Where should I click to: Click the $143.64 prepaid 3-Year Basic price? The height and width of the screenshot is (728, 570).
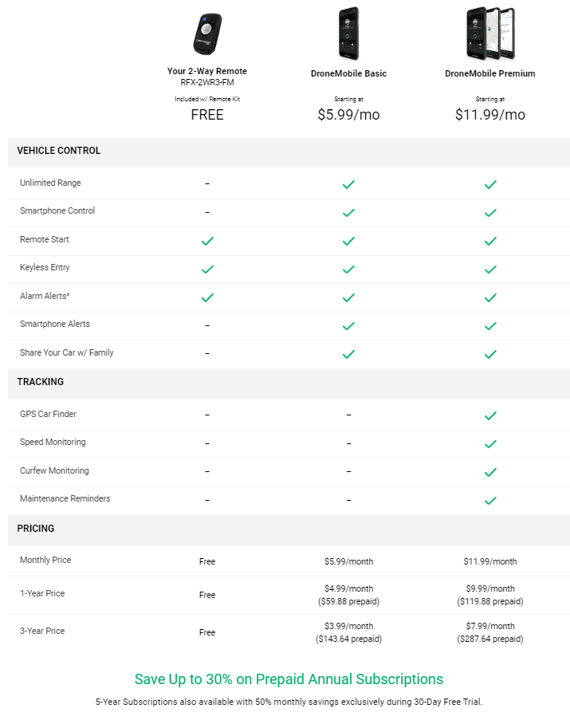pos(348,639)
